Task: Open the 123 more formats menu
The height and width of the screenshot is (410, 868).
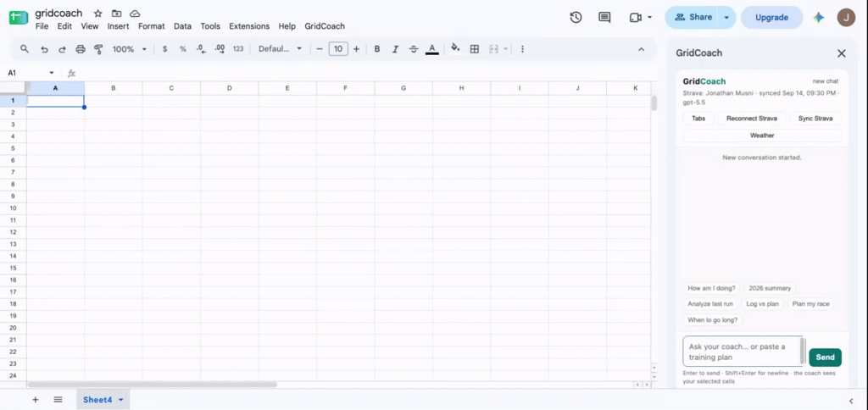Action: tap(238, 49)
